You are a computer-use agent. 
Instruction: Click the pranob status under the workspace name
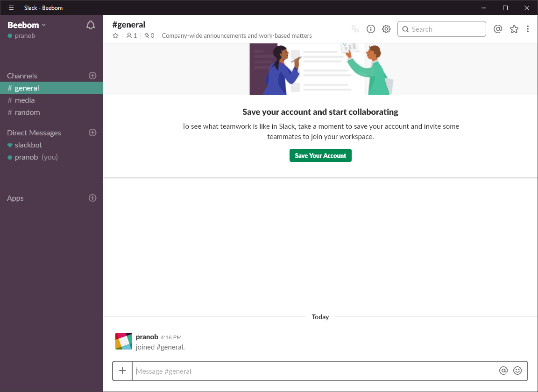tap(21, 35)
